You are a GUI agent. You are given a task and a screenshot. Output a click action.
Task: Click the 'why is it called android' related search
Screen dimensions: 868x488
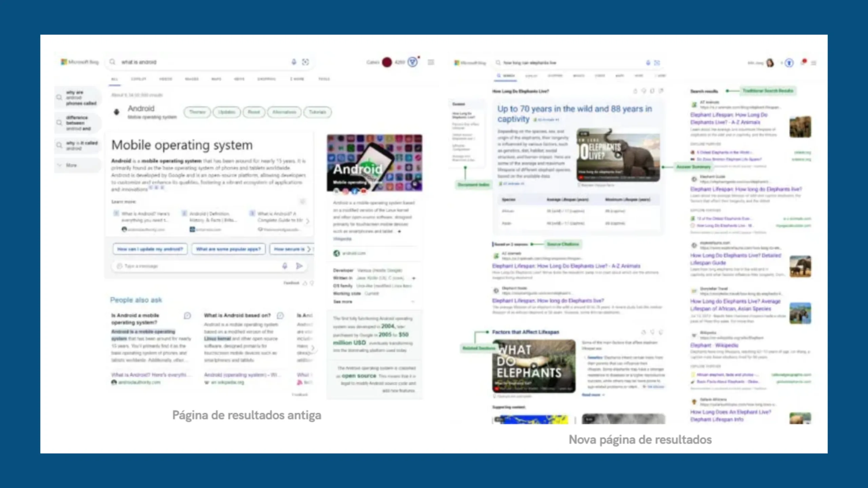[x=78, y=146]
